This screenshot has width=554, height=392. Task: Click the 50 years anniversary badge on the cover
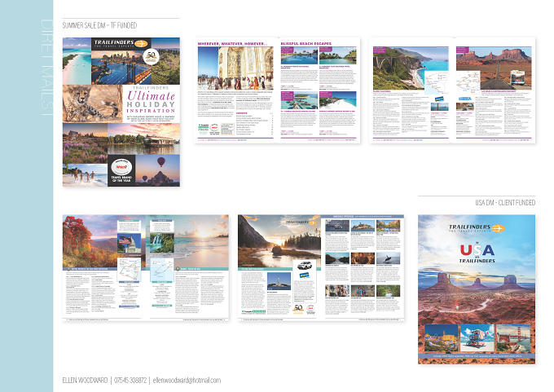(x=152, y=56)
